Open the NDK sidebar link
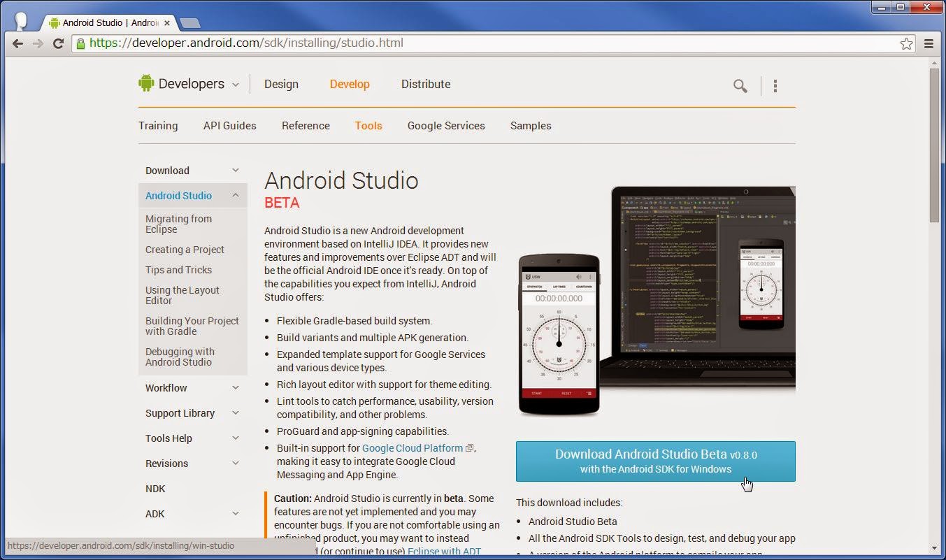 tap(155, 489)
